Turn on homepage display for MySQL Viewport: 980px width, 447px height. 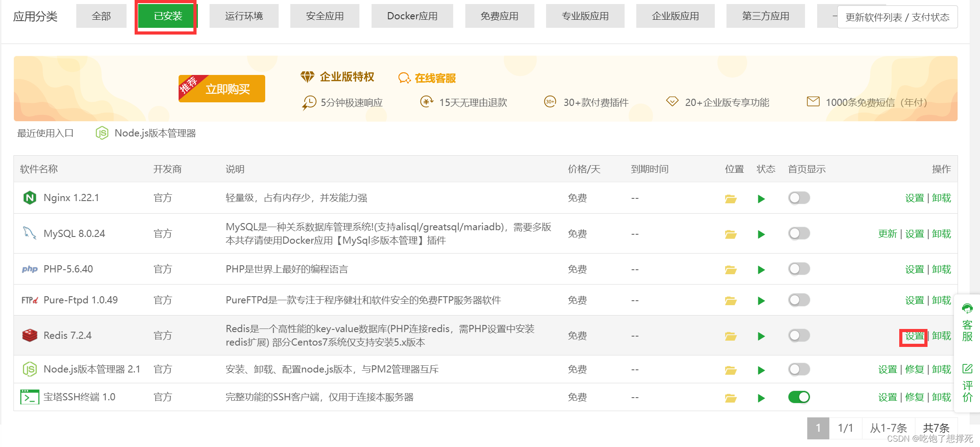pyautogui.click(x=799, y=233)
